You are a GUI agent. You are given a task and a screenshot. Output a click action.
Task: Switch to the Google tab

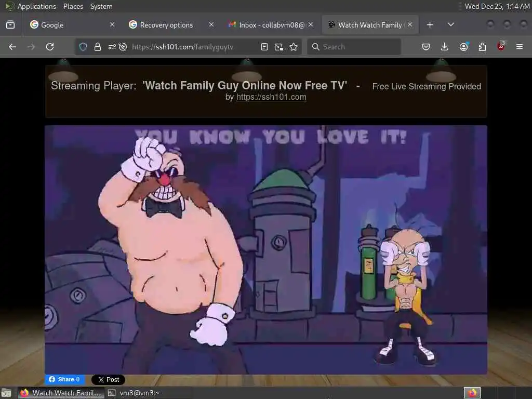(x=71, y=25)
